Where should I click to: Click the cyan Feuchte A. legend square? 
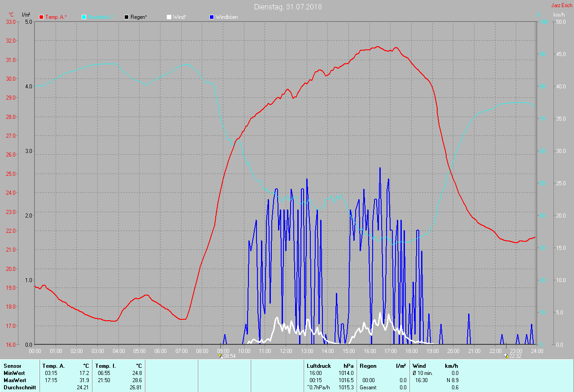point(84,17)
